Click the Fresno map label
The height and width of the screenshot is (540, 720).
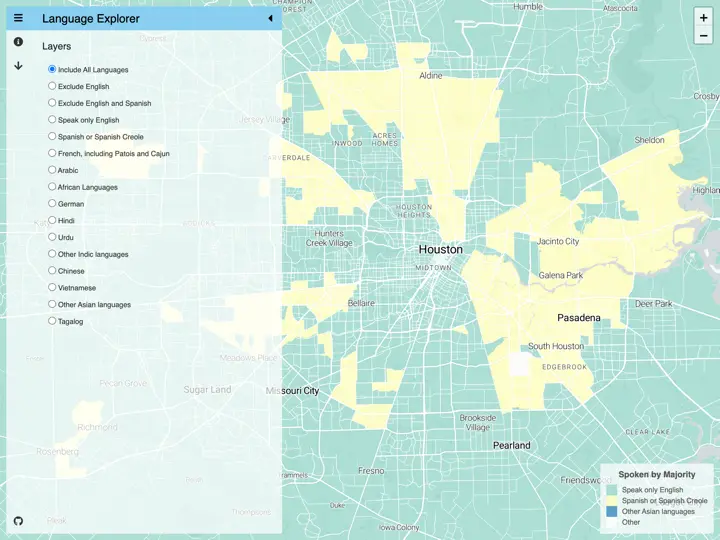tap(371, 471)
